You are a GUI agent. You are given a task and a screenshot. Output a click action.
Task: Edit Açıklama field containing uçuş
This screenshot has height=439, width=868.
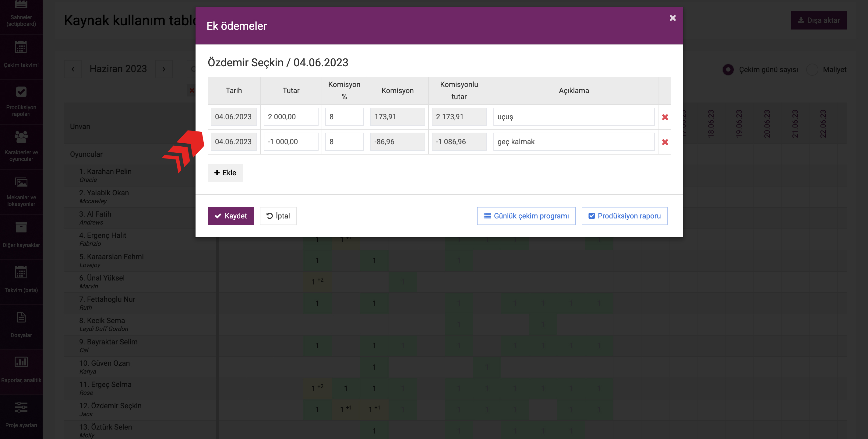point(574,117)
